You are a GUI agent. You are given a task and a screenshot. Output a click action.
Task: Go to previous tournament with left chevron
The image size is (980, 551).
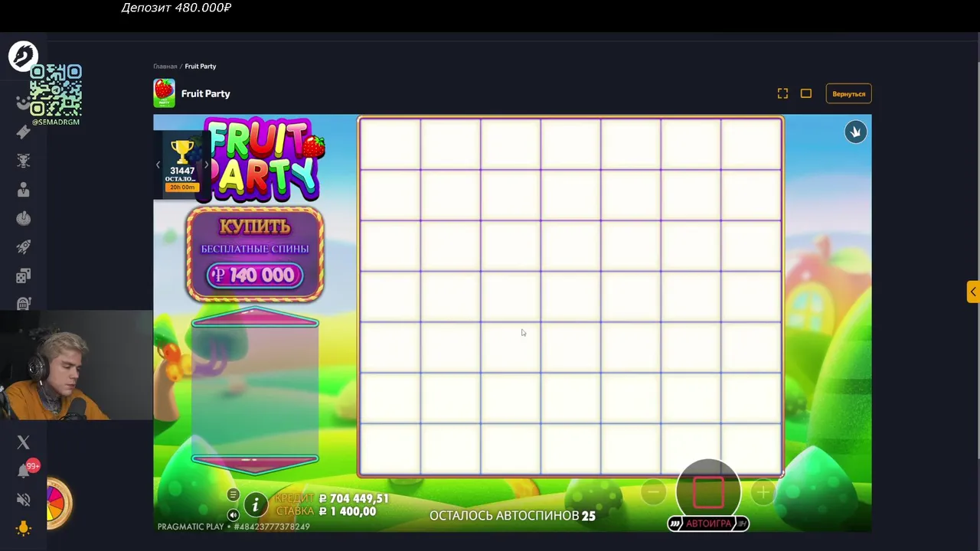tap(158, 165)
